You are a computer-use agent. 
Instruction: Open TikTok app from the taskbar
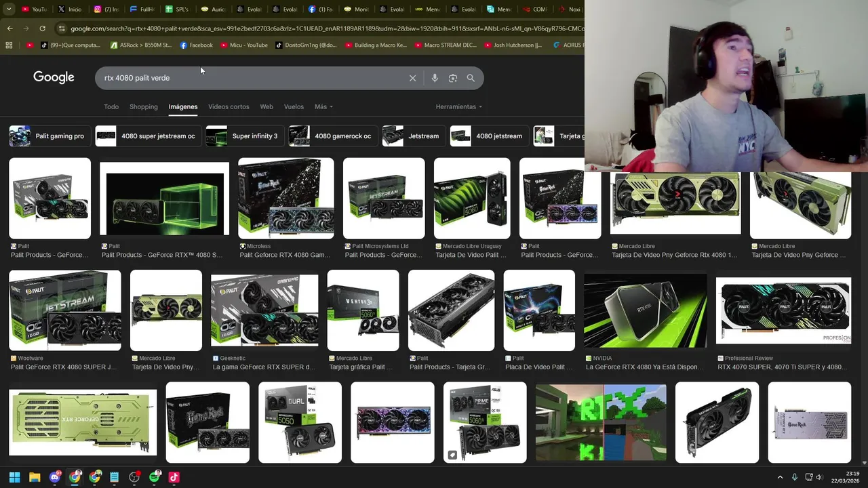pos(174,477)
